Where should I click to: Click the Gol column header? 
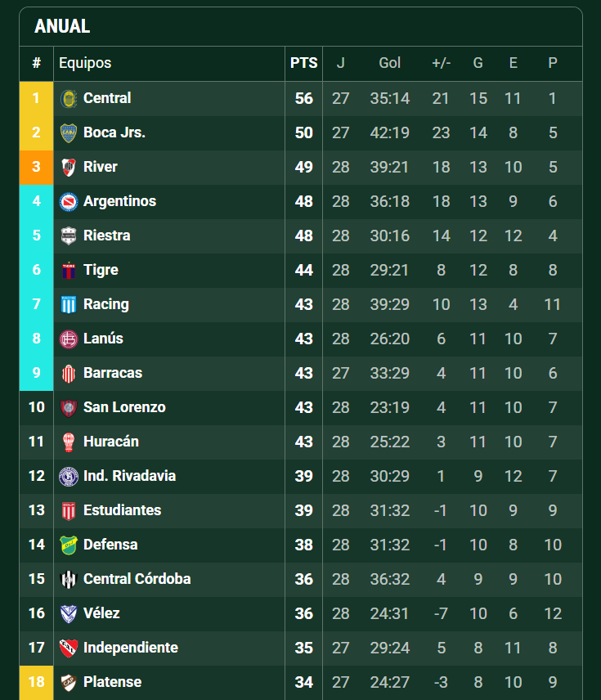point(389,63)
